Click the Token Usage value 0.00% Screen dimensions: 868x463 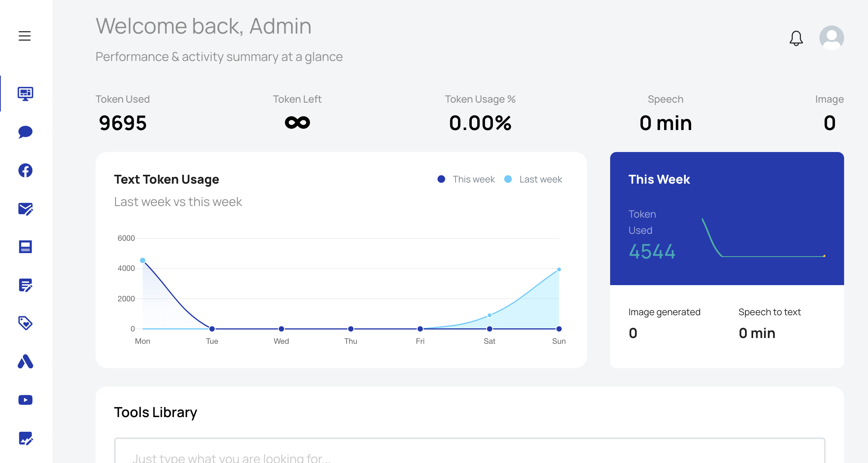coord(480,123)
